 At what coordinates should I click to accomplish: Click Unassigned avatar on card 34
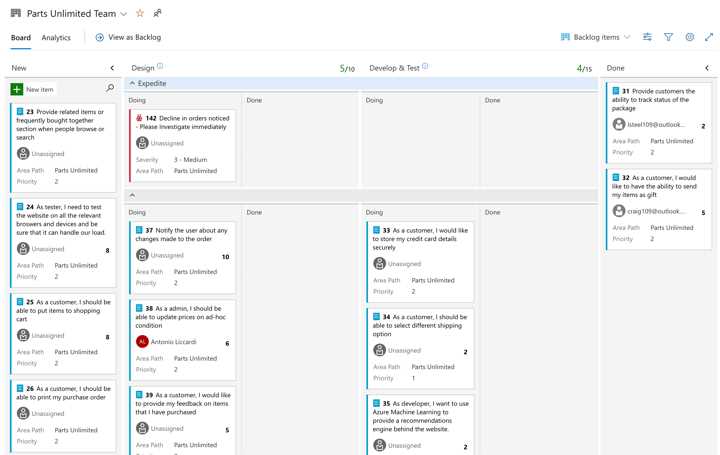click(x=379, y=350)
